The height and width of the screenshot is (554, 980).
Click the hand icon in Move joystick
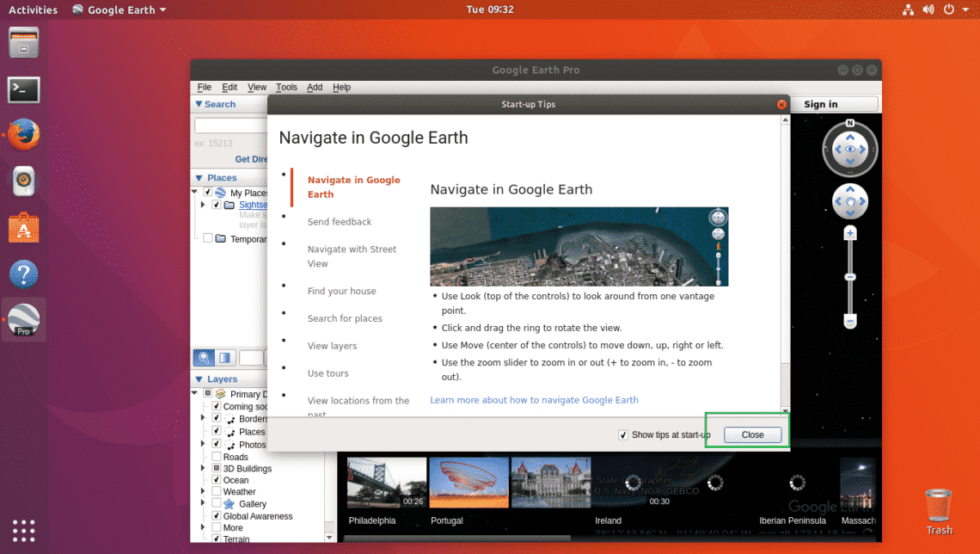(850, 201)
